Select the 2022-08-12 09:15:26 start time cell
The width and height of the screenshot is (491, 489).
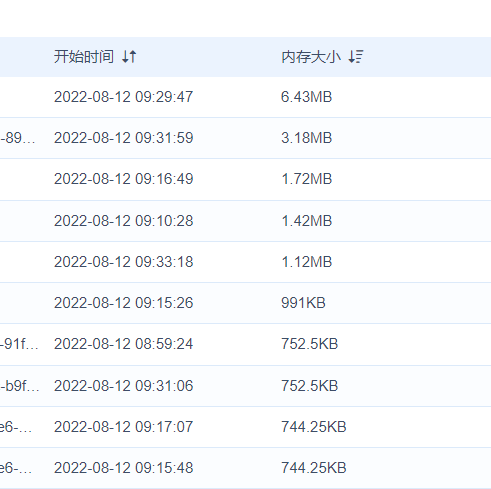(x=124, y=303)
